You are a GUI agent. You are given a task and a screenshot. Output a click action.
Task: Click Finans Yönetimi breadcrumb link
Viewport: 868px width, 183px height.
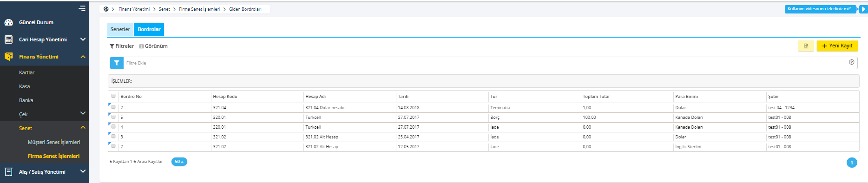click(134, 9)
